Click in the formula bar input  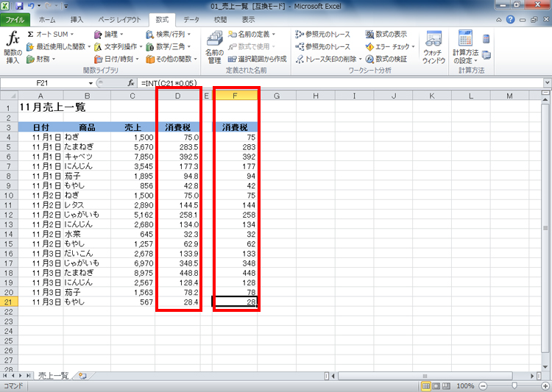[340, 83]
